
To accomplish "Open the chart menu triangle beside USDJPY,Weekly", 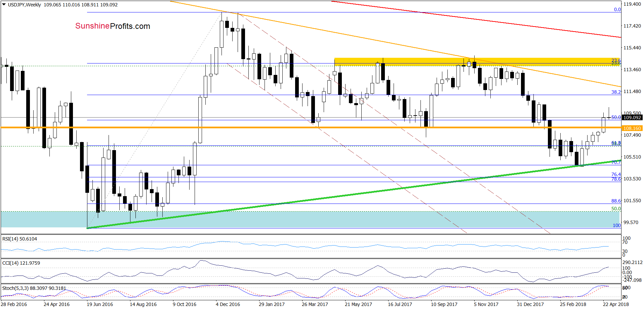I will coord(4,5).
